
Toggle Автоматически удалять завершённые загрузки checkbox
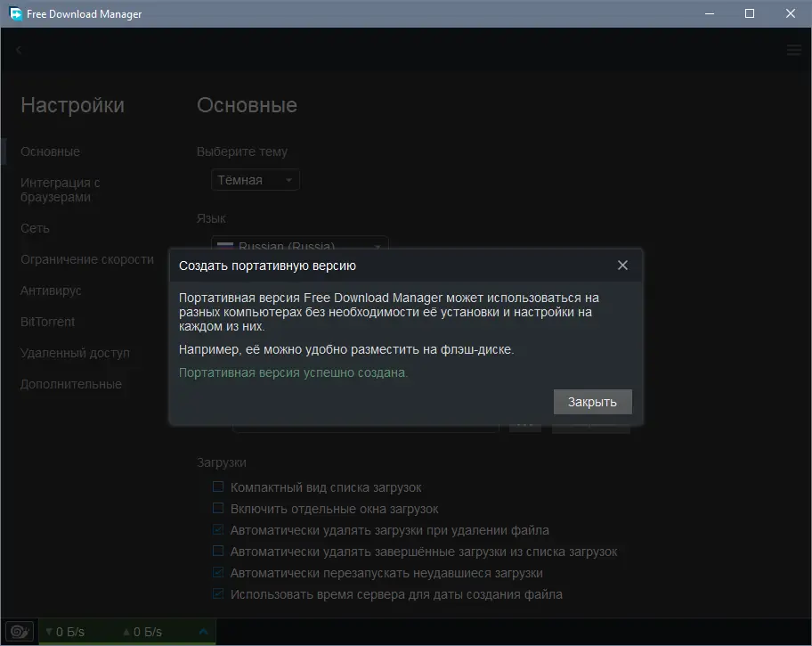click(x=218, y=551)
